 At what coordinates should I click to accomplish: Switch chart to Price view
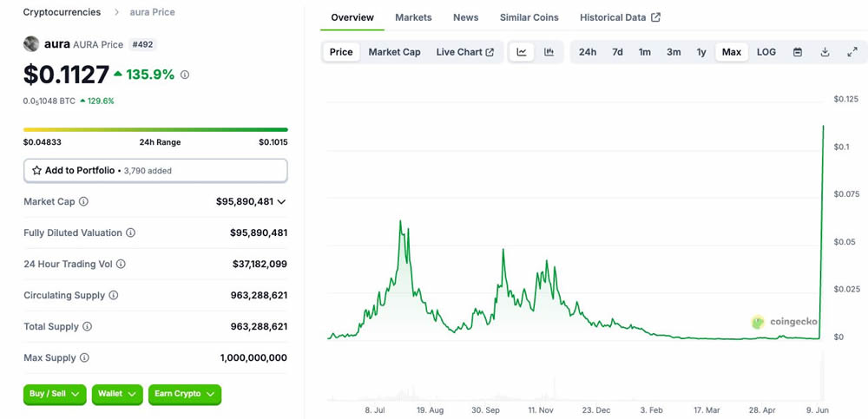click(x=341, y=52)
